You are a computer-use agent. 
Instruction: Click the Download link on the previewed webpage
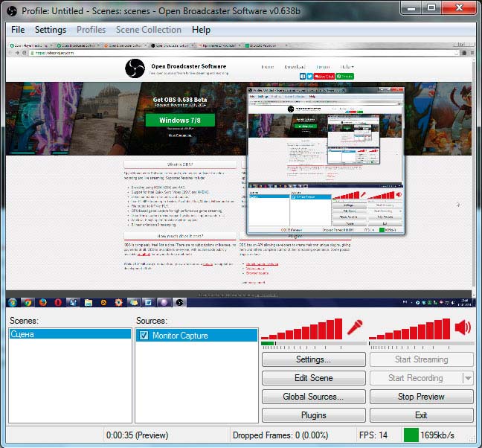295,67
